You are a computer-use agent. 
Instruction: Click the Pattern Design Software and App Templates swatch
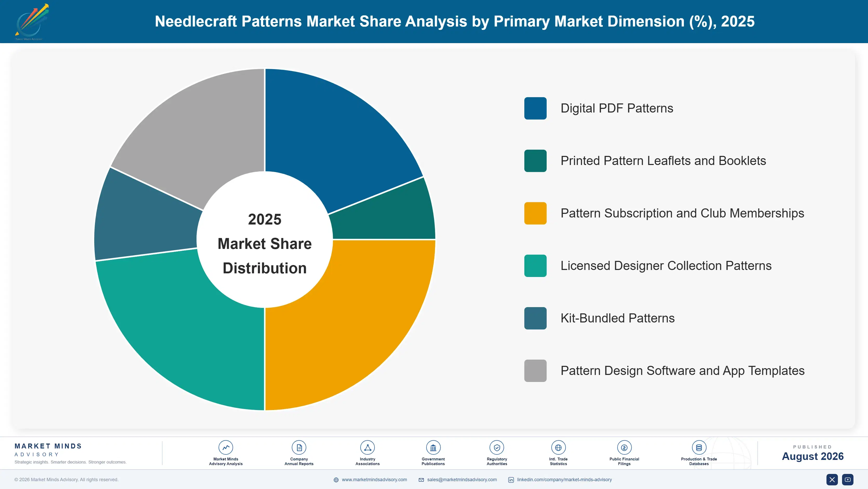tap(535, 371)
